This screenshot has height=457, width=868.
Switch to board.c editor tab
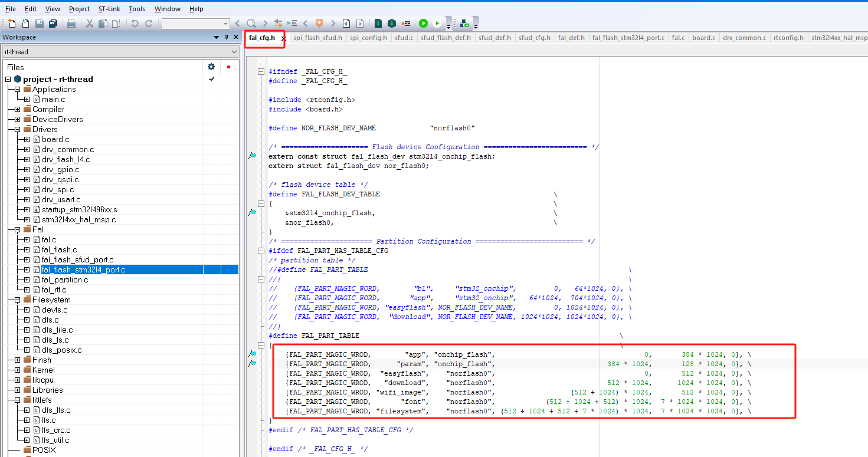click(x=703, y=38)
